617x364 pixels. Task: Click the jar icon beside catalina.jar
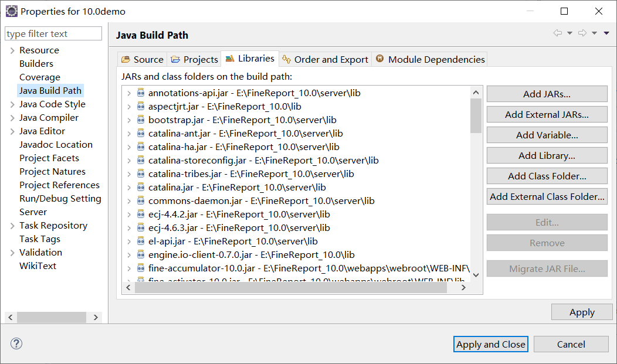141,187
